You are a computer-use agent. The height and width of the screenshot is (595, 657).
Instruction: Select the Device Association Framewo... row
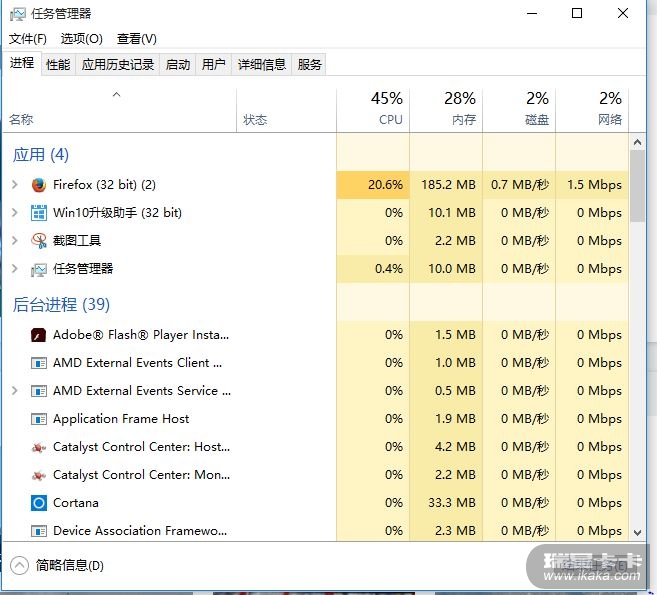[140, 531]
